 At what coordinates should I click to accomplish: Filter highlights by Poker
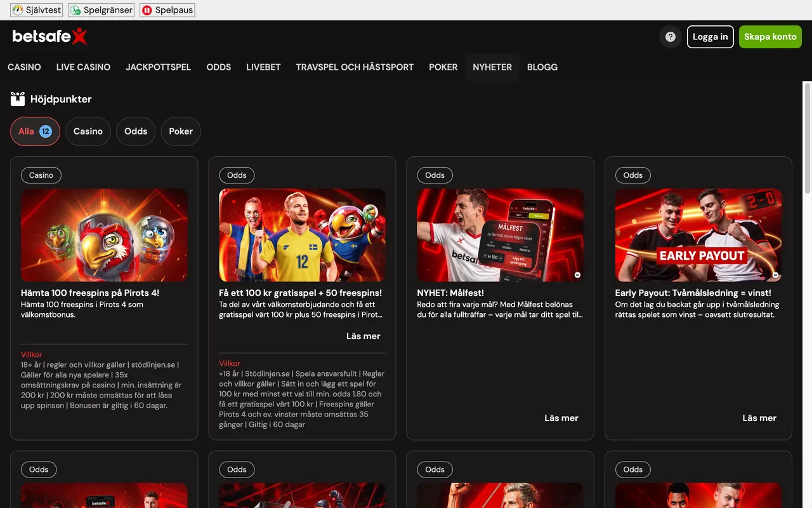pos(181,131)
